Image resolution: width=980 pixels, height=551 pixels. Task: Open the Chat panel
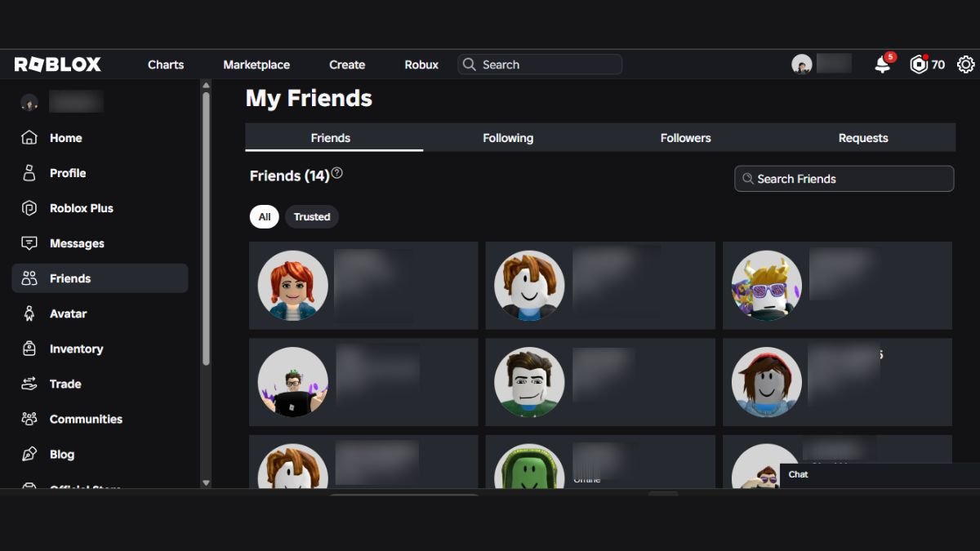880,475
